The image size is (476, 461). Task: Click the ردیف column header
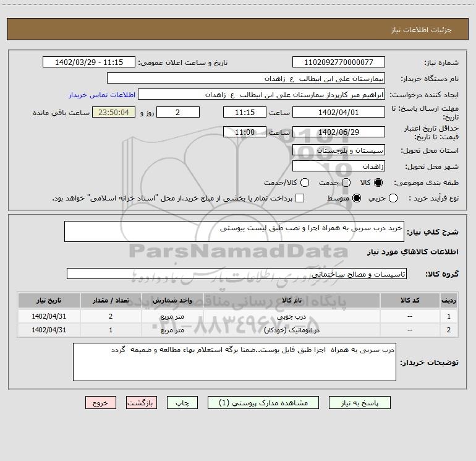(449, 300)
